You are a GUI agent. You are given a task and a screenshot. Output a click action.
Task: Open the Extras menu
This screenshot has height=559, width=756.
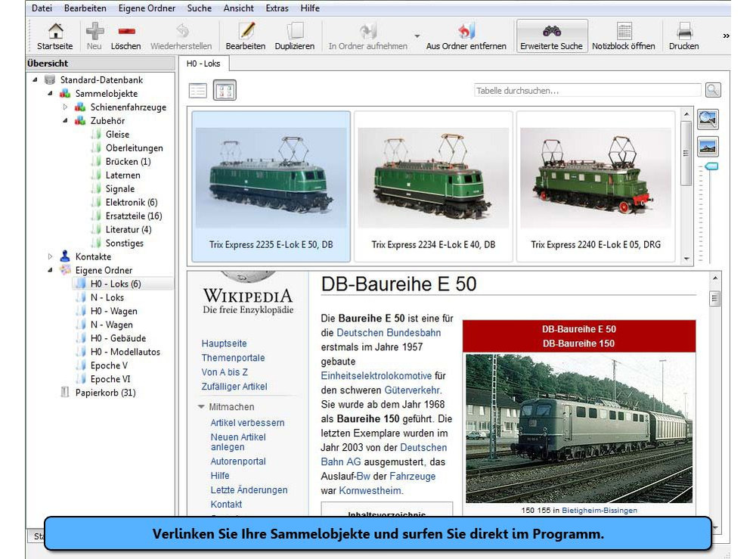pos(277,8)
